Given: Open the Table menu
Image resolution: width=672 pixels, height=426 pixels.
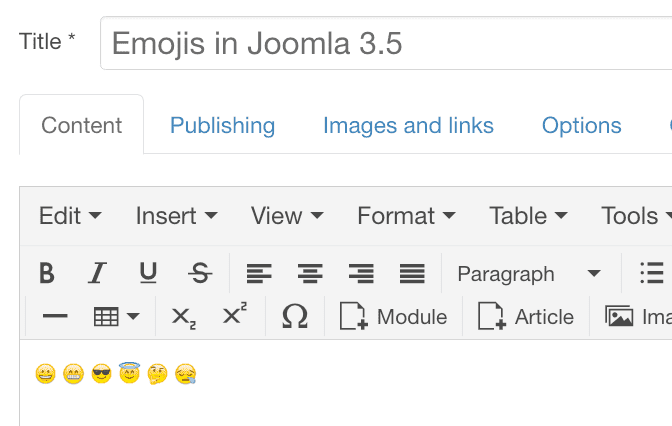Looking at the screenshot, I should click(x=528, y=216).
